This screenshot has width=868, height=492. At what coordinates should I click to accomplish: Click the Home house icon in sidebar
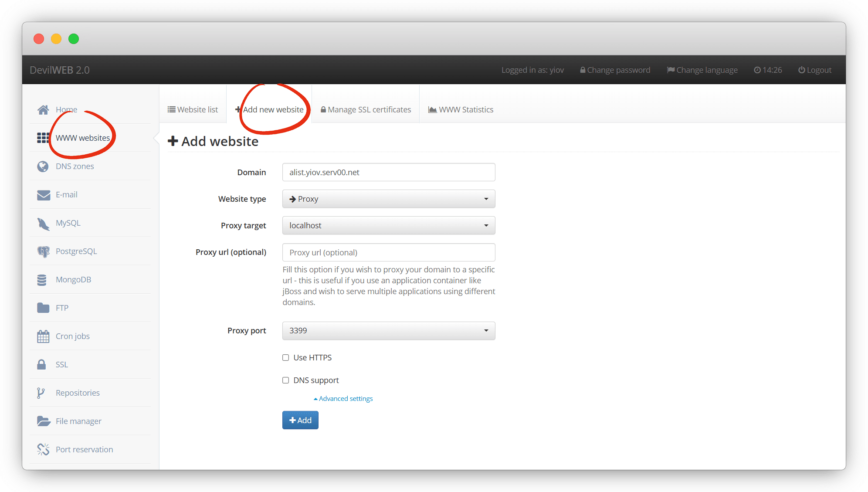(43, 110)
